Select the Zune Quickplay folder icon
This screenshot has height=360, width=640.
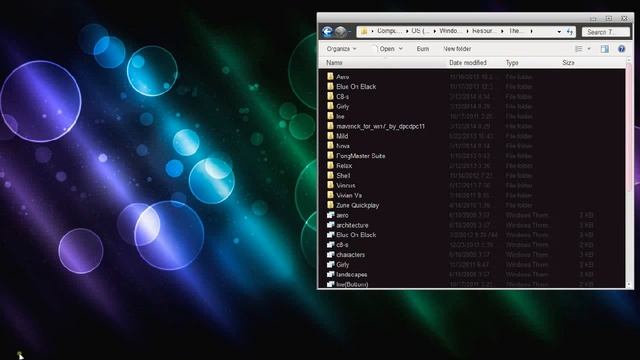[331, 205]
